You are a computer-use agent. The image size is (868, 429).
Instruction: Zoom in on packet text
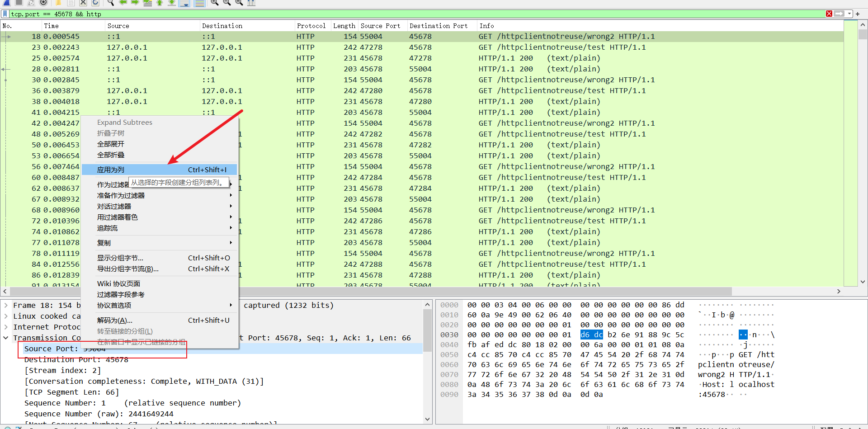(215, 3)
